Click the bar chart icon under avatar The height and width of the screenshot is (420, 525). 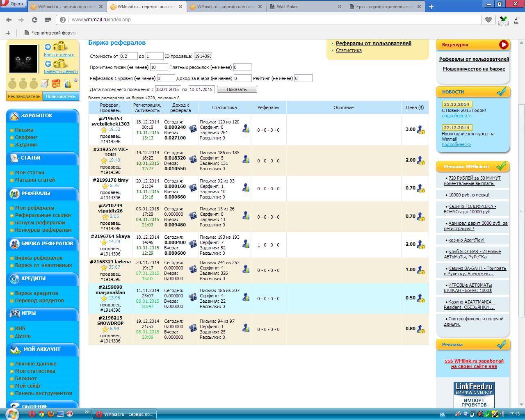pyautogui.click(x=68, y=84)
